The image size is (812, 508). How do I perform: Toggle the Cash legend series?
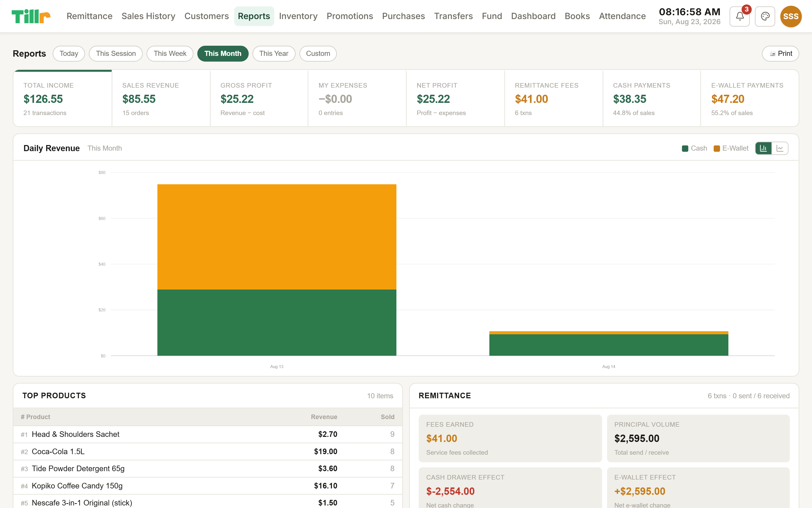pos(694,148)
